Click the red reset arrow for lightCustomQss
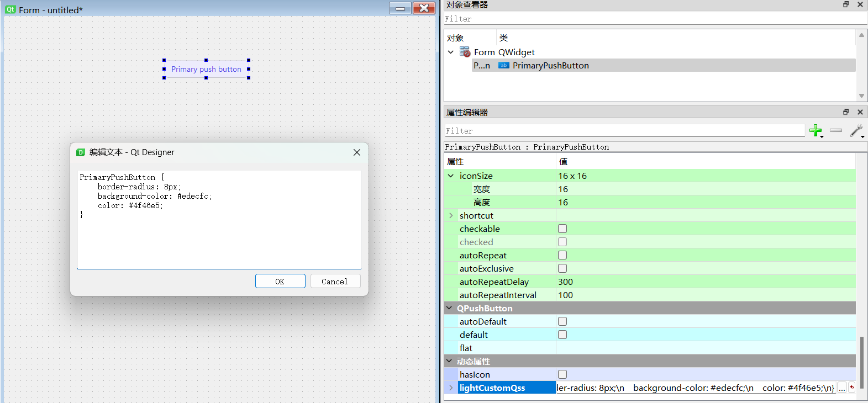The image size is (868, 403). tap(851, 388)
